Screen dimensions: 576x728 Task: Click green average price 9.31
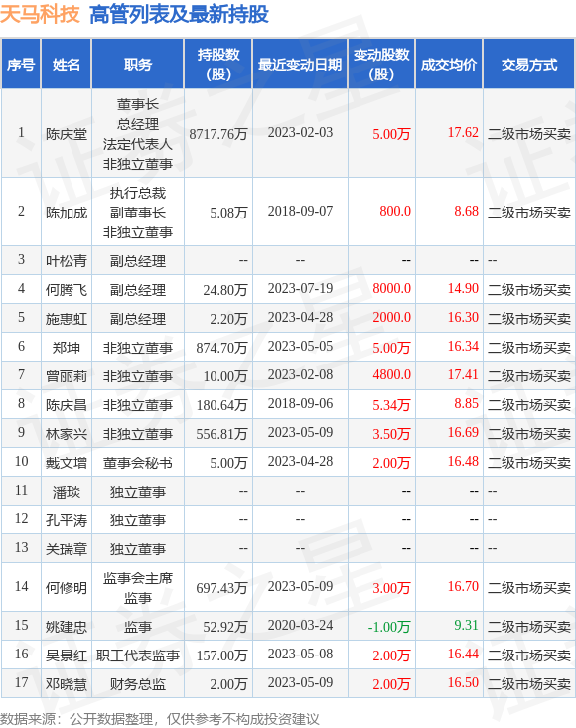coord(466,625)
